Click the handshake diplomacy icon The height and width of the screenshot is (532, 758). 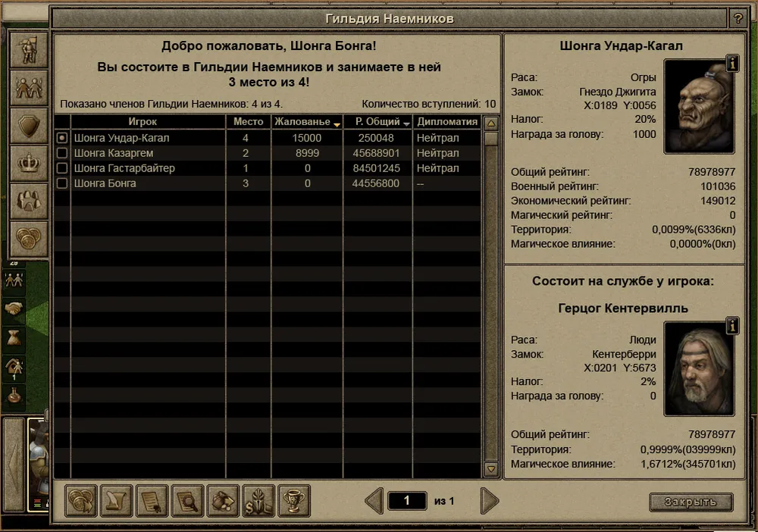click(x=14, y=308)
